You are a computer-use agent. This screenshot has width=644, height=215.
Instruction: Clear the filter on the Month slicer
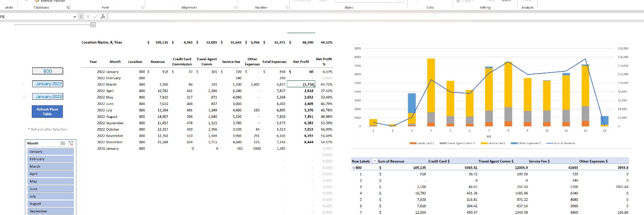click(71, 143)
